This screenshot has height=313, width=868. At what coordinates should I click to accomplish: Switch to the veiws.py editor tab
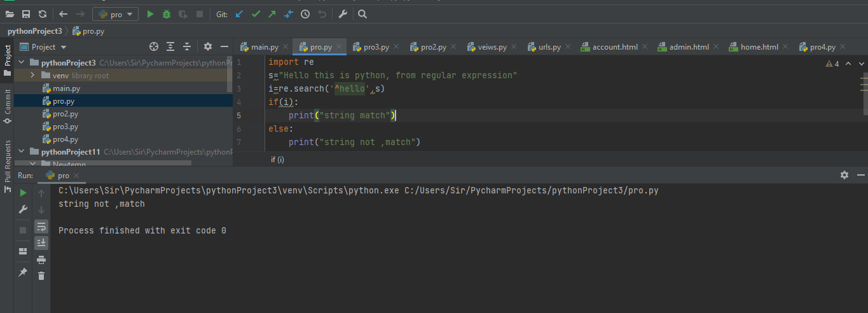pyautogui.click(x=492, y=47)
